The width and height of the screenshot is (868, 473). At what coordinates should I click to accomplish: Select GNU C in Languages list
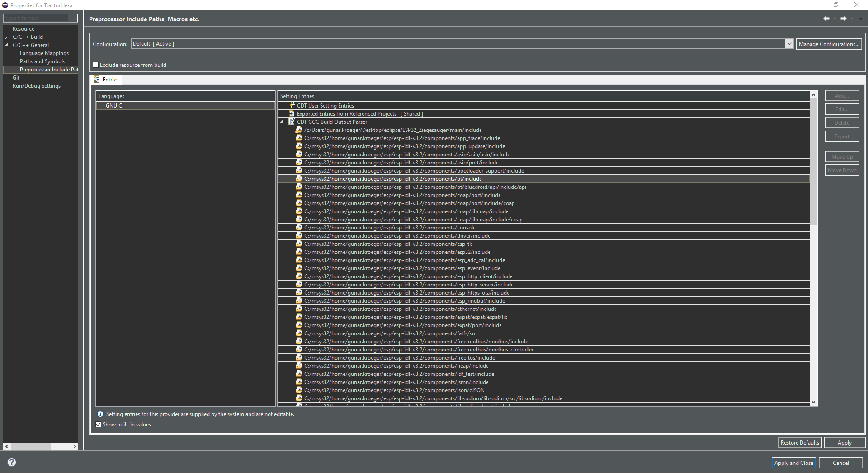pyautogui.click(x=185, y=106)
